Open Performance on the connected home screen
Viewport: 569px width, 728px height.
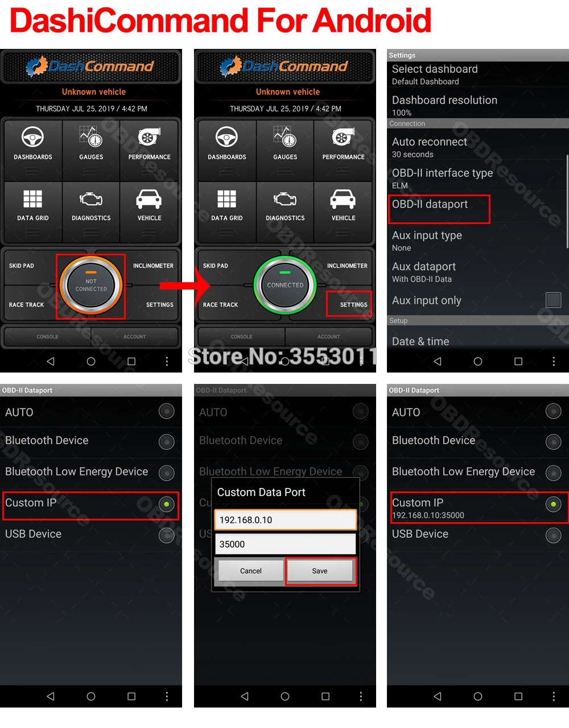tap(344, 151)
